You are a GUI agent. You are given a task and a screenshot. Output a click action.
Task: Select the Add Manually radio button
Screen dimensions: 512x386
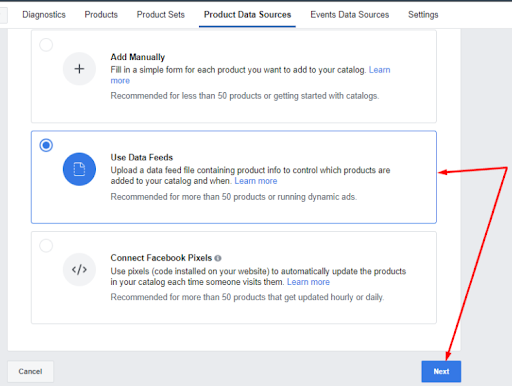46,45
